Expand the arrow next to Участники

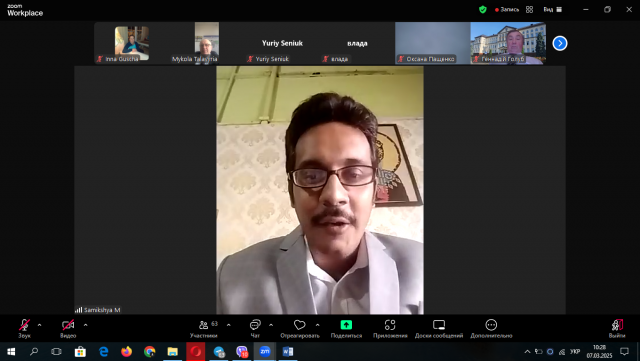coord(229,325)
